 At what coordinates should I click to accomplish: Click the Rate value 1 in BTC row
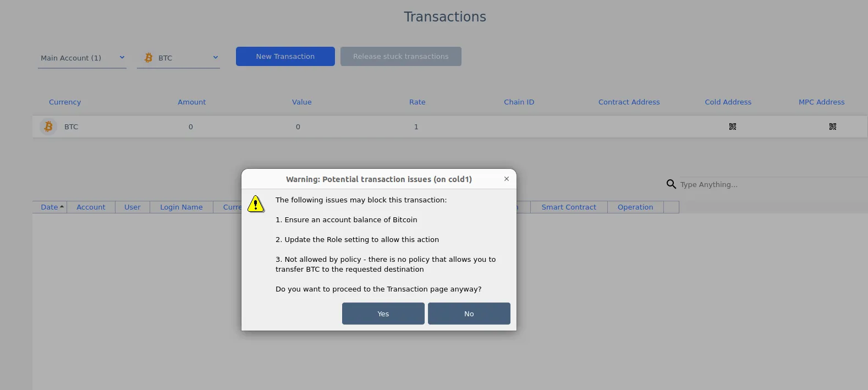tap(416, 127)
